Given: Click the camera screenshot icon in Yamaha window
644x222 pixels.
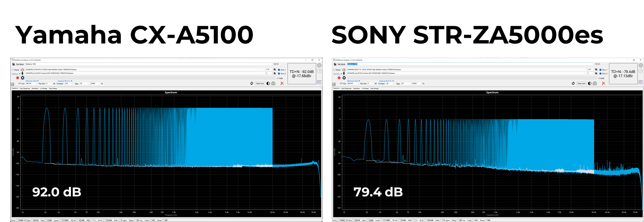Looking at the screenshot, I should pyautogui.click(x=273, y=83).
